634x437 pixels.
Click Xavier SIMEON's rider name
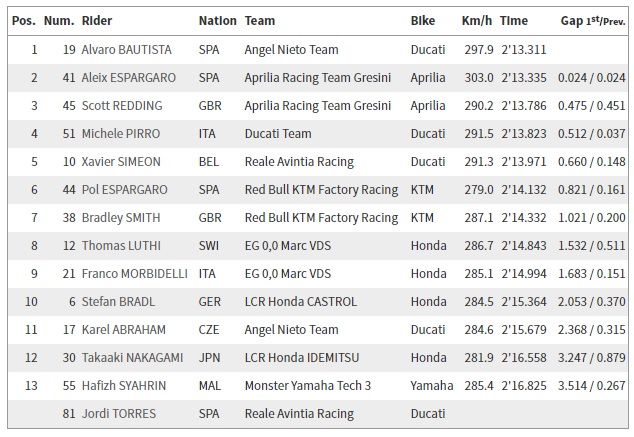point(121,162)
